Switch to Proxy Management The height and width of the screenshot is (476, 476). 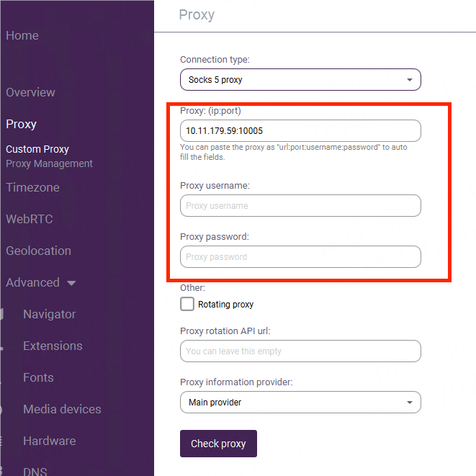point(49,164)
